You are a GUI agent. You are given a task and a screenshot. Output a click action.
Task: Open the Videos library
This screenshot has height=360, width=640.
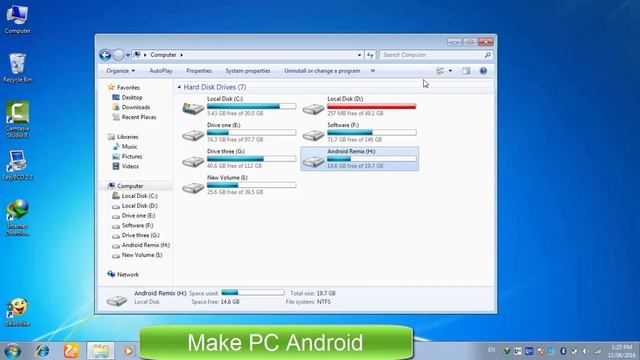pos(130,166)
